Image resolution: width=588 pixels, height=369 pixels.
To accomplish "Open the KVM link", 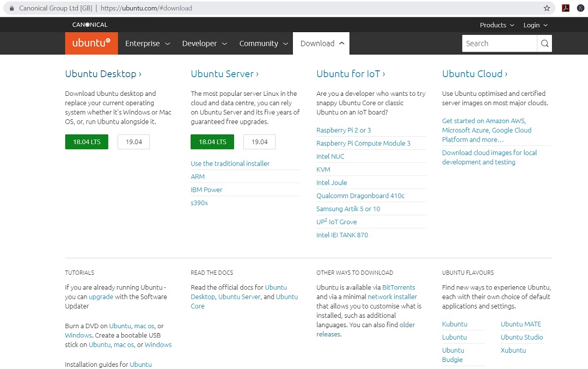I will [x=323, y=169].
